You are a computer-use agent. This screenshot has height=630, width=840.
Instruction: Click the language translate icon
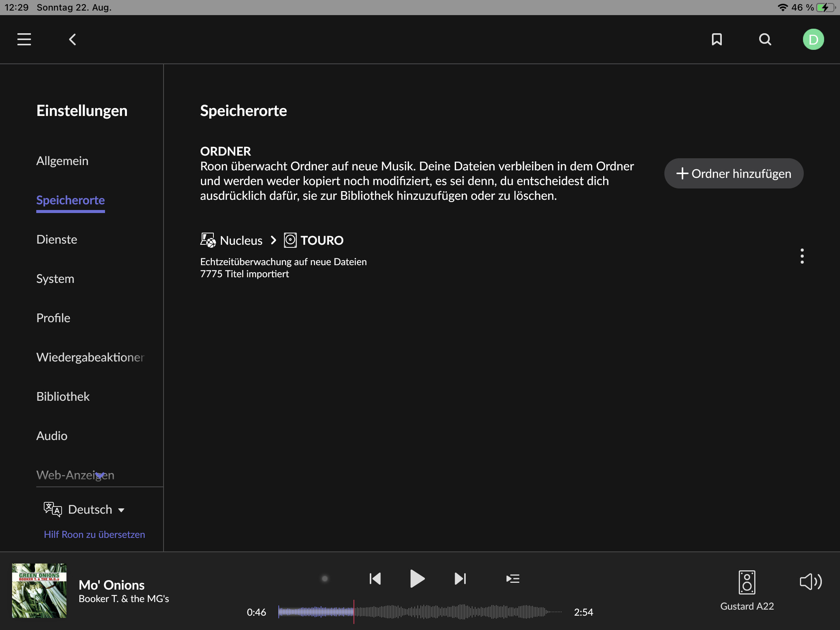tap(52, 509)
